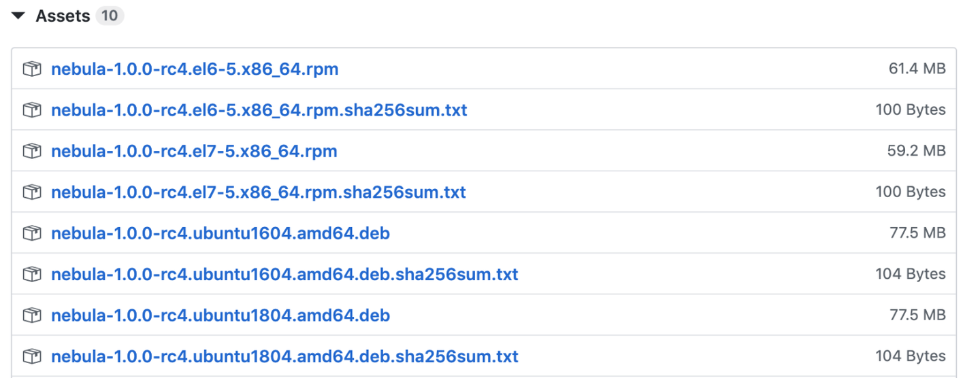980x378 pixels.
Task: Click the Assets count badge showing 10
Action: tap(110, 16)
